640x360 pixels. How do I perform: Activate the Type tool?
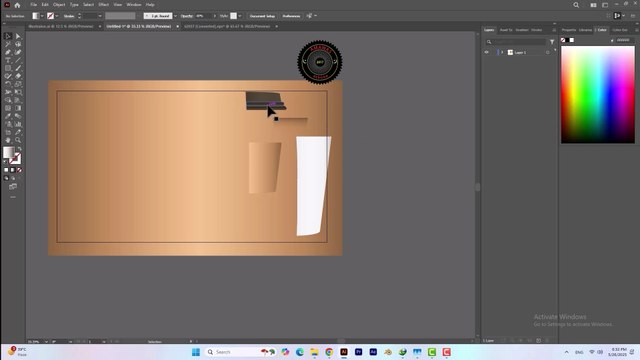8,60
